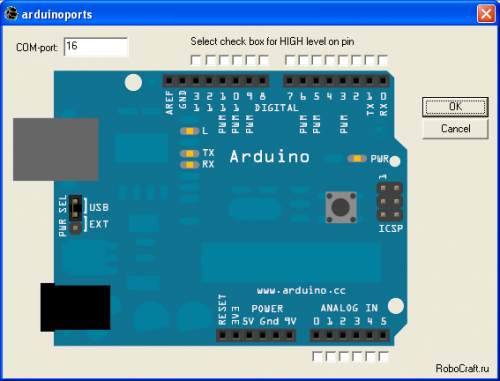The height and width of the screenshot is (381, 500).
Task: Click the Cancel button
Action: coord(455,129)
